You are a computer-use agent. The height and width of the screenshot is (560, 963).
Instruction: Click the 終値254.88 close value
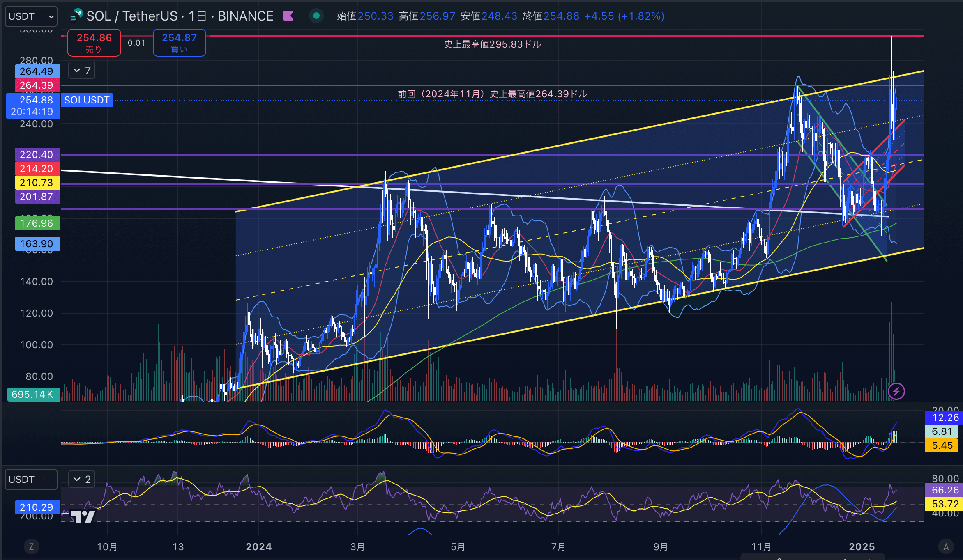tap(551, 16)
